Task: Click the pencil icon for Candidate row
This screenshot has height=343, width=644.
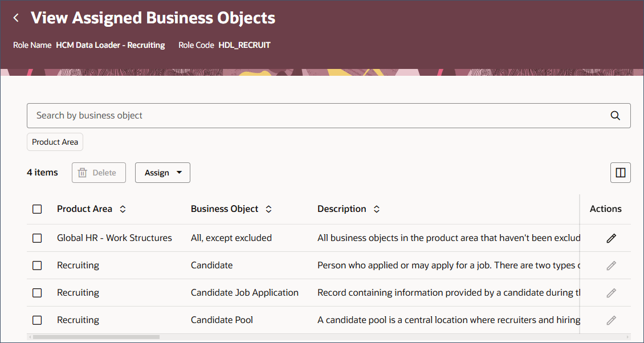Action: [x=611, y=266]
